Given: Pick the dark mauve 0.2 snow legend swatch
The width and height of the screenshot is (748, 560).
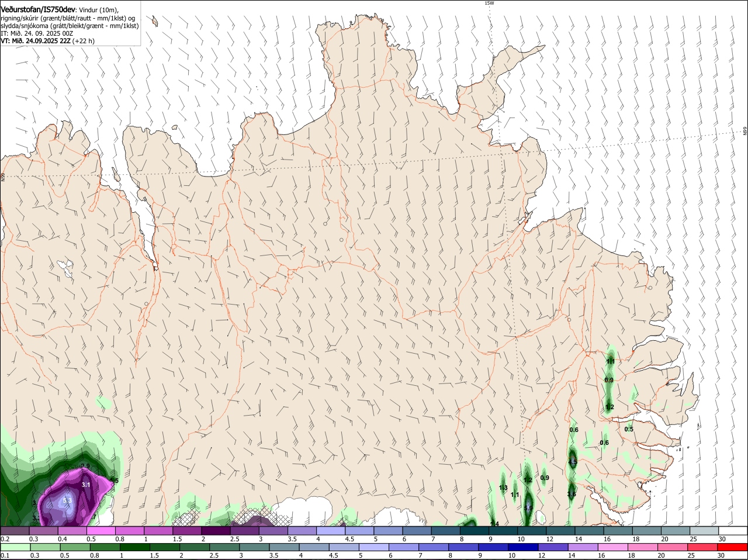Looking at the screenshot, I should click(15, 530).
